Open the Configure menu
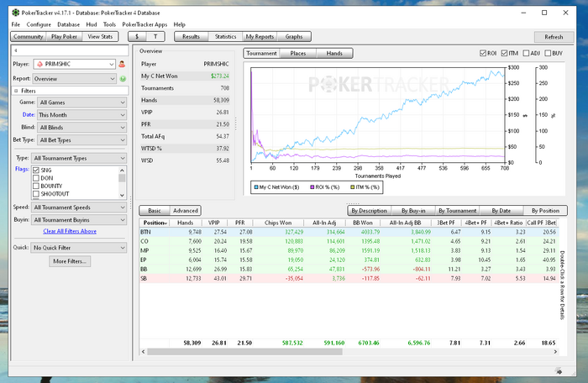This screenshot has height=383, width=588. coord(39,24)
